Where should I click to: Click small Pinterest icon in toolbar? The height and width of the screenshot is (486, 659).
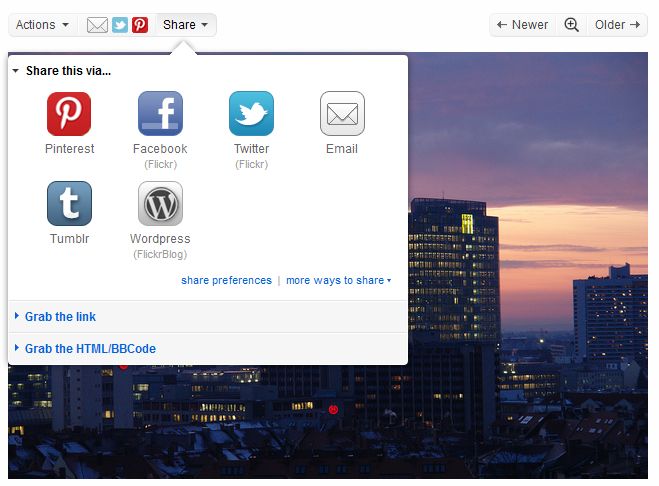pyautogui.click(x=140, y=25)
